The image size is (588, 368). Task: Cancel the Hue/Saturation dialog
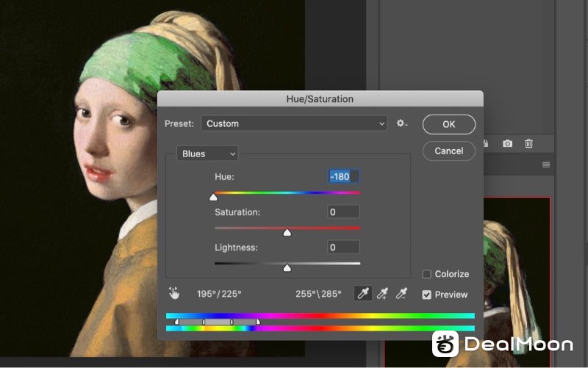pos(449,151)
